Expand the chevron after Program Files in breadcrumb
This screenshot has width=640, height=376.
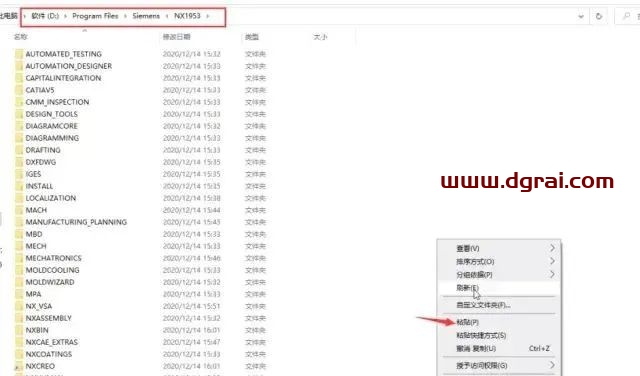tap(125, 16)
